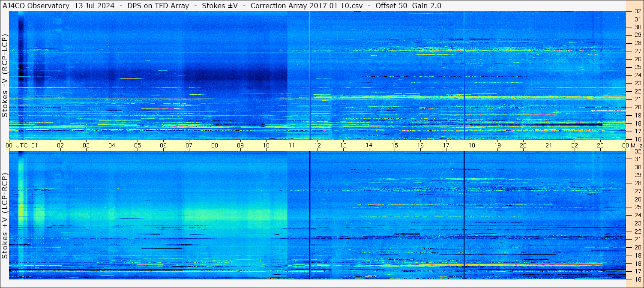Click 18 MHz tick on upper frequency scale

coord(638,123)
